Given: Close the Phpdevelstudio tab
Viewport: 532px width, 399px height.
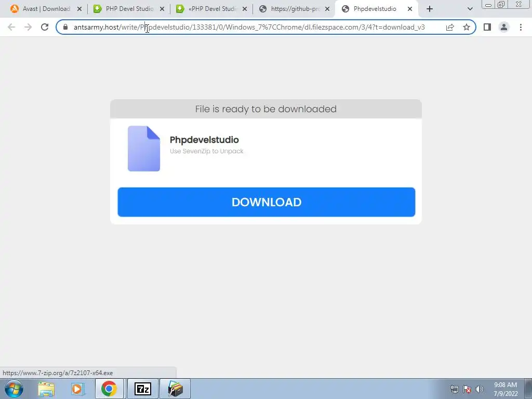Looking at the screenshot, I should (410, 9).
